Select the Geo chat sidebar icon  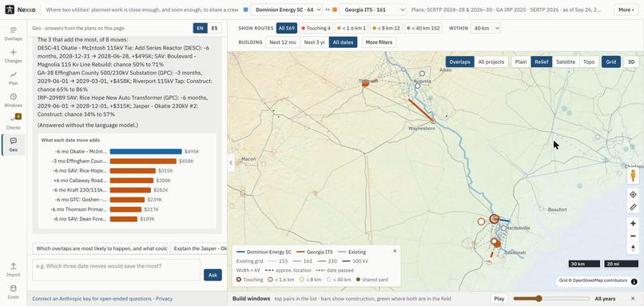click(13, 145)
